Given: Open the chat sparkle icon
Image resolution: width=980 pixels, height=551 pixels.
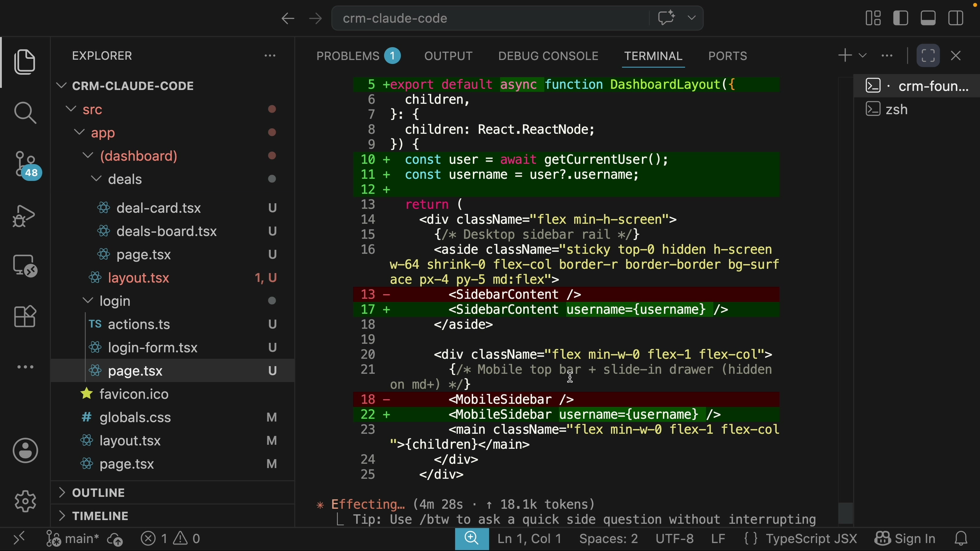Looking at the screenshot, I should (666, 18).
